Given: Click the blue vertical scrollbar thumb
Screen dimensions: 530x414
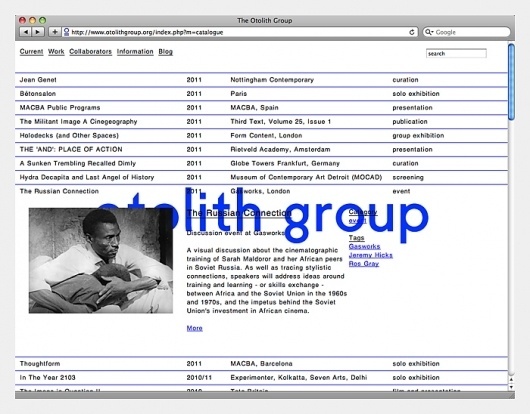Looking at the screenshot, I should [511, 82].
